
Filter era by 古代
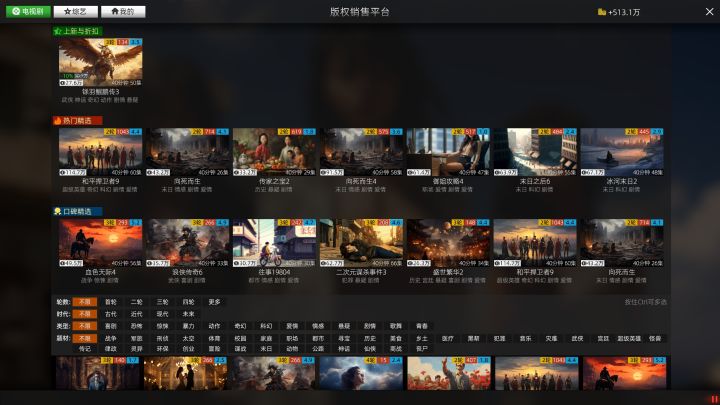(x=111, y=314)
